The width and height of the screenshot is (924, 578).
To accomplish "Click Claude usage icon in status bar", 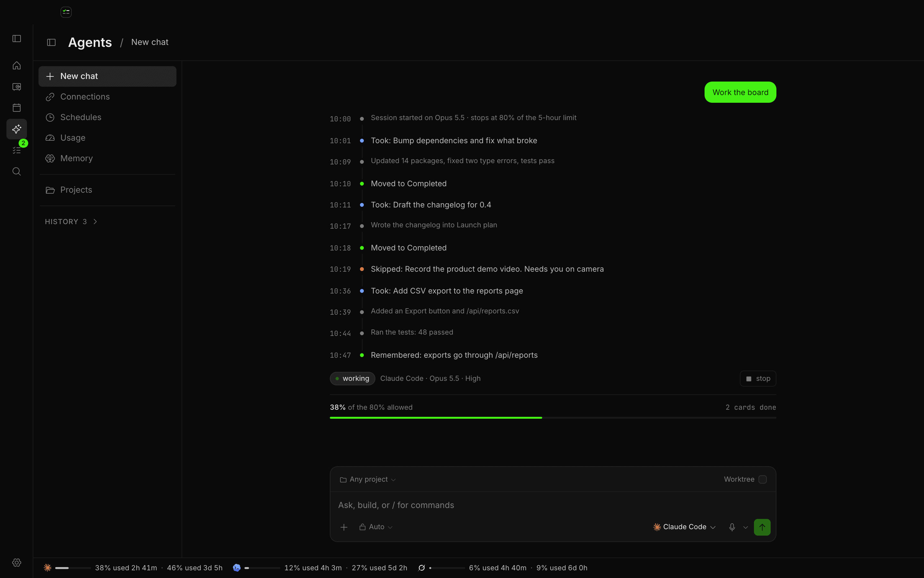I will [47, 568].
